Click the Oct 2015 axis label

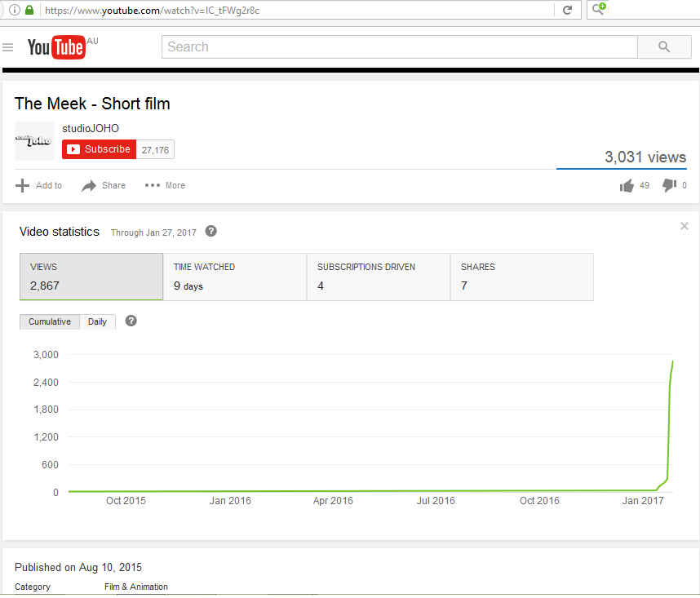pyautogui.click(x=126, y=501)
